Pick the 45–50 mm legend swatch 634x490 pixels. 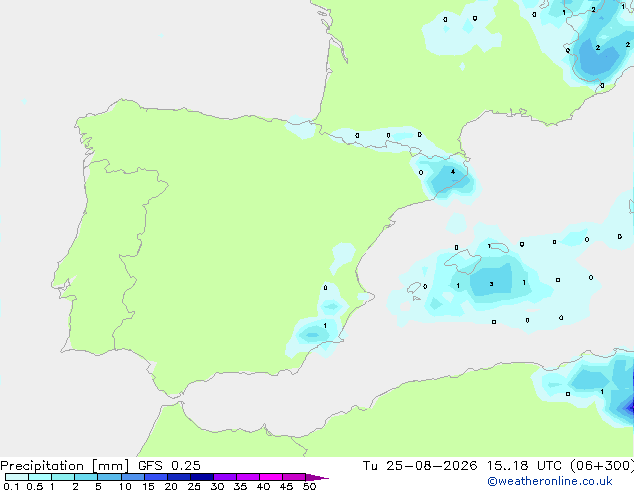tap(294, 477)
